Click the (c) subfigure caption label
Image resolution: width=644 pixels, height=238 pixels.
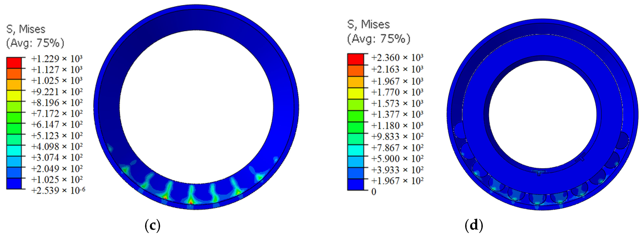tap(152, 226)
